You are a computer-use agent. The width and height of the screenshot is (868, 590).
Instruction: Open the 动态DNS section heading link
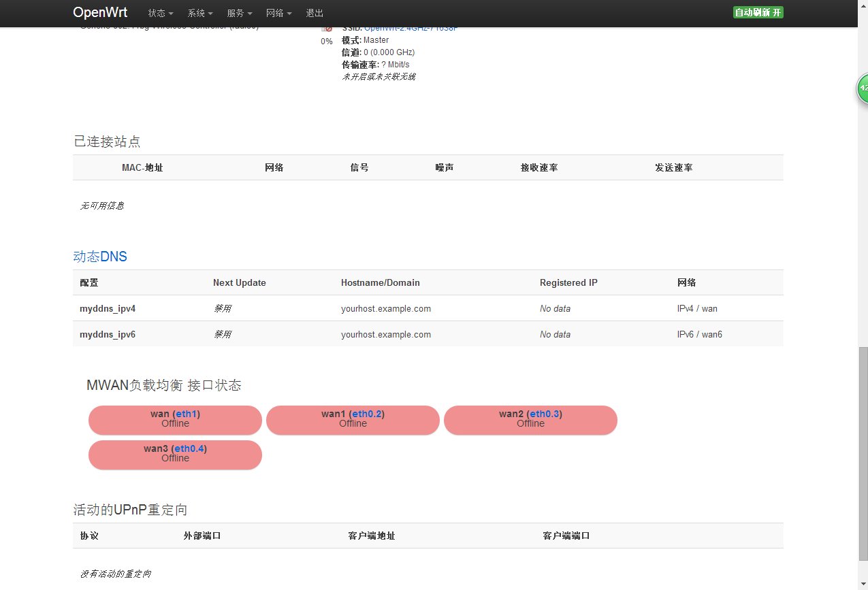point(99,257)
